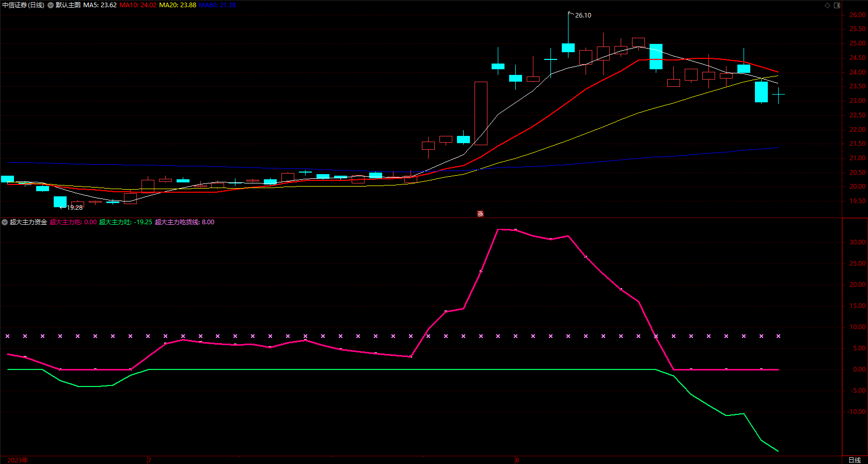Click the 中信证券 (日线) title
This screenshot has width=868, height=464.
click(x=23, y=5)
